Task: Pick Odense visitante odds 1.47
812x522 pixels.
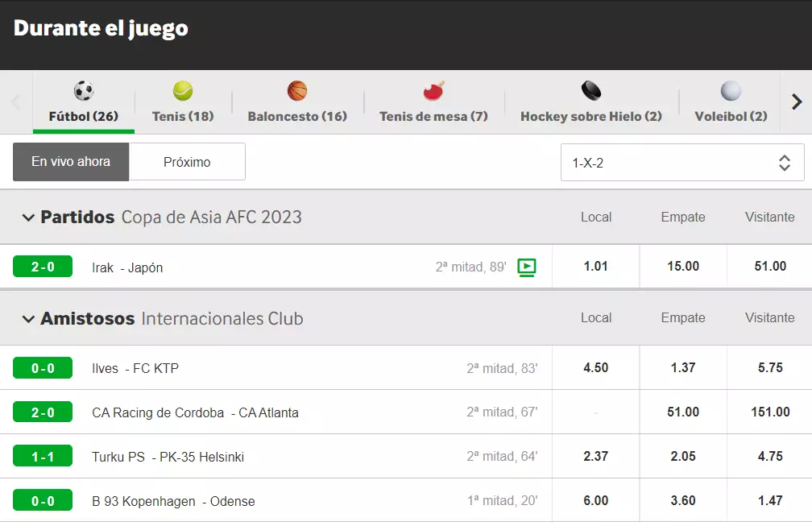Action: (x=770, y=500)
